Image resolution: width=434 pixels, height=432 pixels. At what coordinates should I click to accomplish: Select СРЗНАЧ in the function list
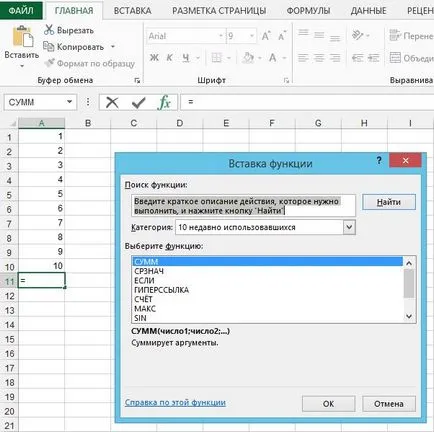268,271
